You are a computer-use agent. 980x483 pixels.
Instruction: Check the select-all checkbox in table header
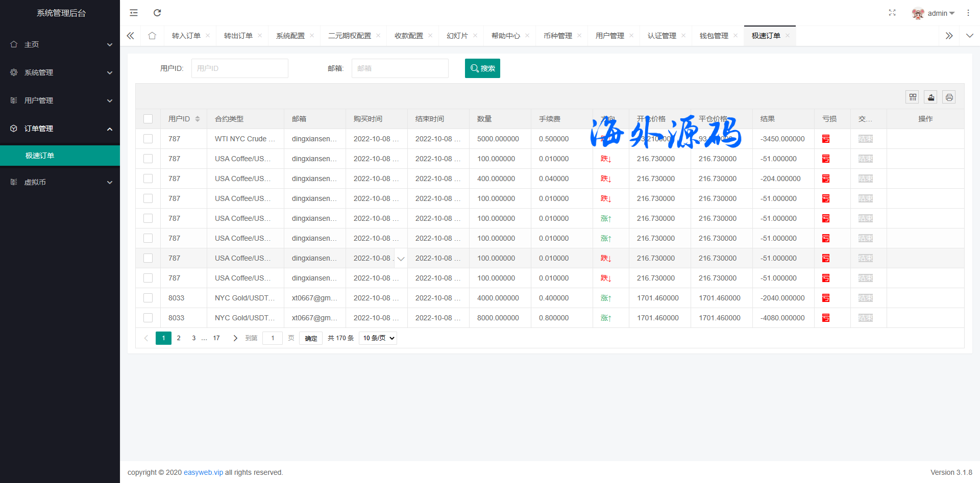coord(148,119)
